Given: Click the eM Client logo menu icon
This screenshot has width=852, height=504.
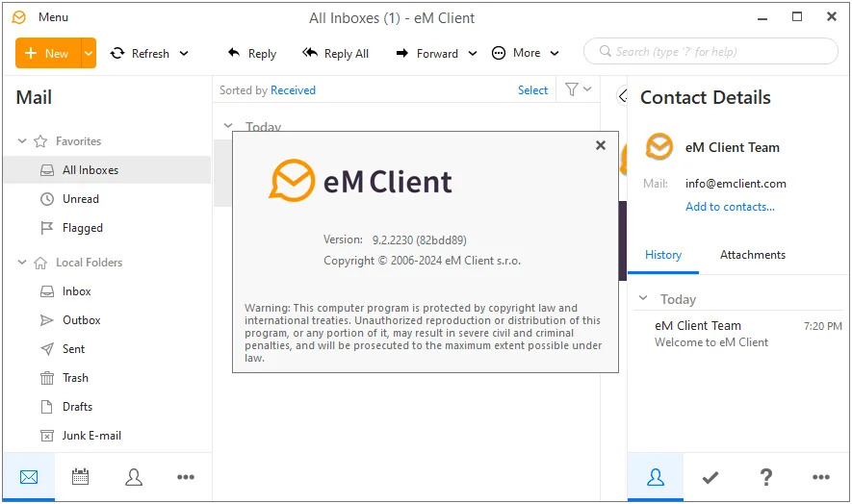Looking at the screenshot, I should tap(19, 17).
